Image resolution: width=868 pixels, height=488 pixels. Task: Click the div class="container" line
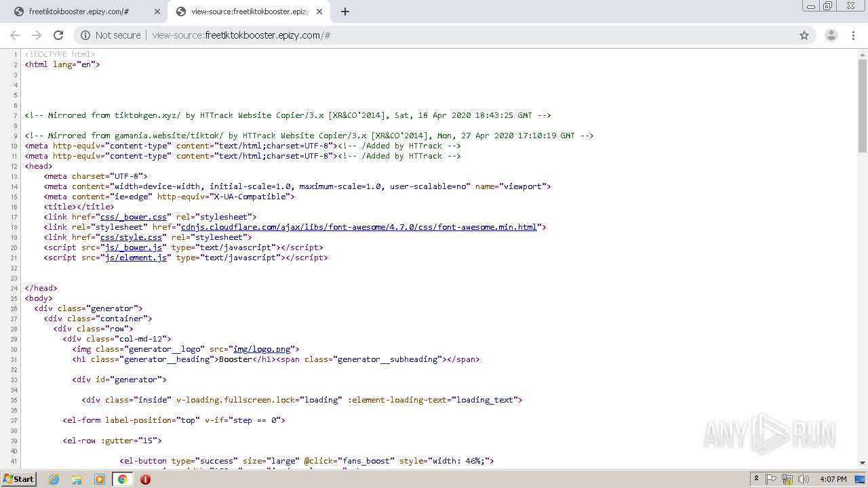98,319
